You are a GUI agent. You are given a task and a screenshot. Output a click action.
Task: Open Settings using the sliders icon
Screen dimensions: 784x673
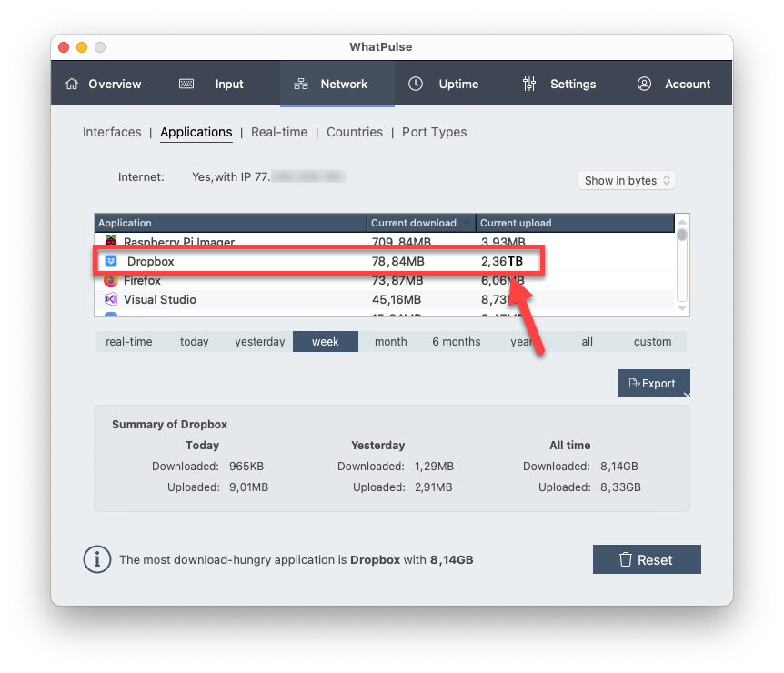tap(528, 83)
